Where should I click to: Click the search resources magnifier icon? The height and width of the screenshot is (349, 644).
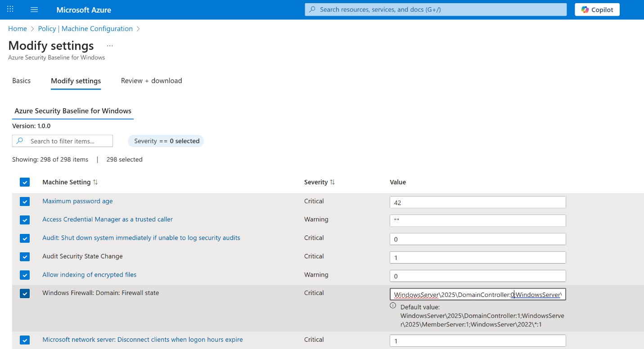pyautogui.click(x=312, y=9)
